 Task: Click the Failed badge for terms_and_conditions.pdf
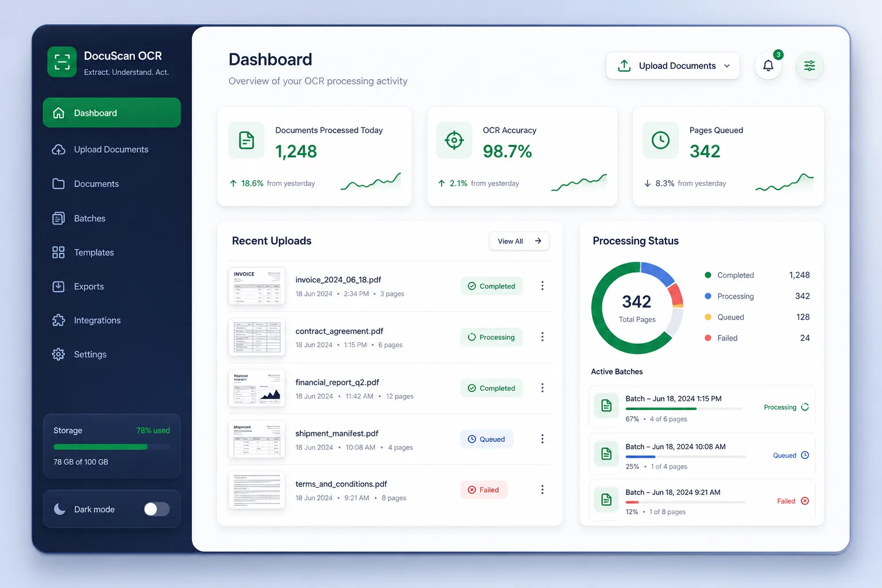(483, 490)
